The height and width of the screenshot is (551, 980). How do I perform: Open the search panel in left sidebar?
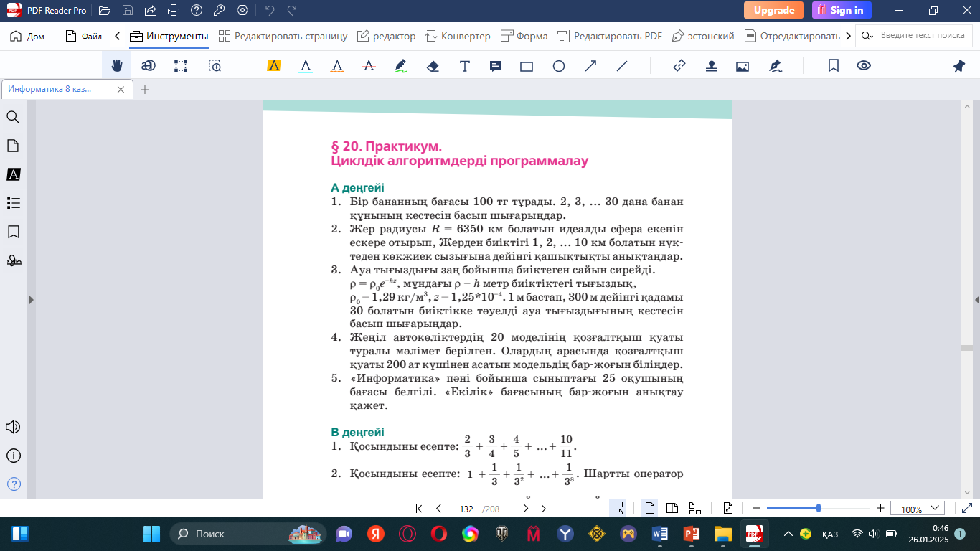tap(13, 117)
